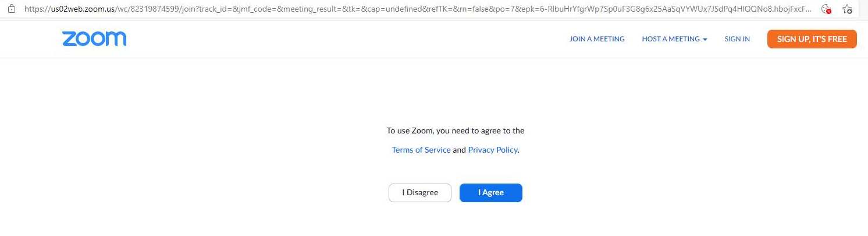Click the red badge on cookie icon
This screenshot has width=868, height=236.
828,12
